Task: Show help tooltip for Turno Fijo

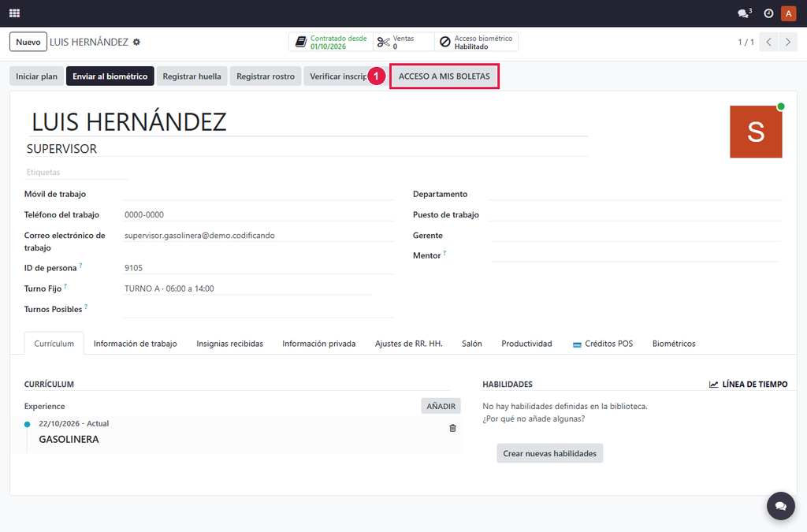Action: [65, 286]
